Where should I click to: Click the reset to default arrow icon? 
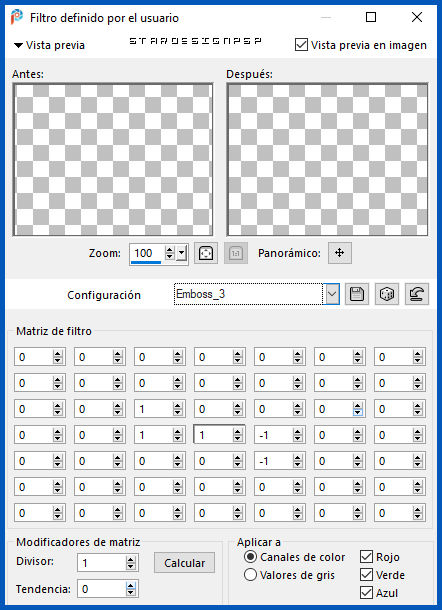(417, 294)
